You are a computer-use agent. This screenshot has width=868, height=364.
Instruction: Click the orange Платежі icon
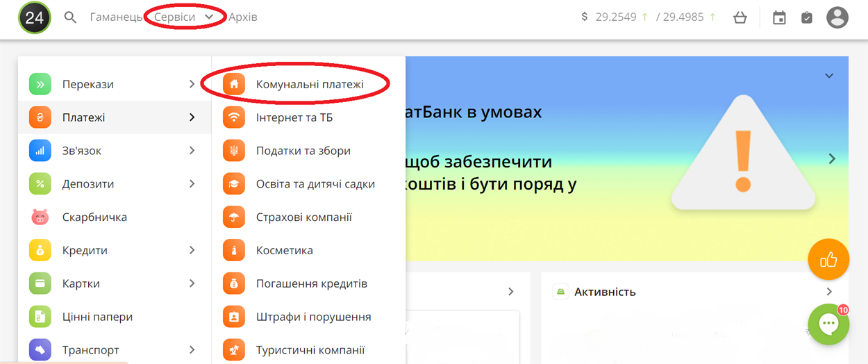point(40,117)
